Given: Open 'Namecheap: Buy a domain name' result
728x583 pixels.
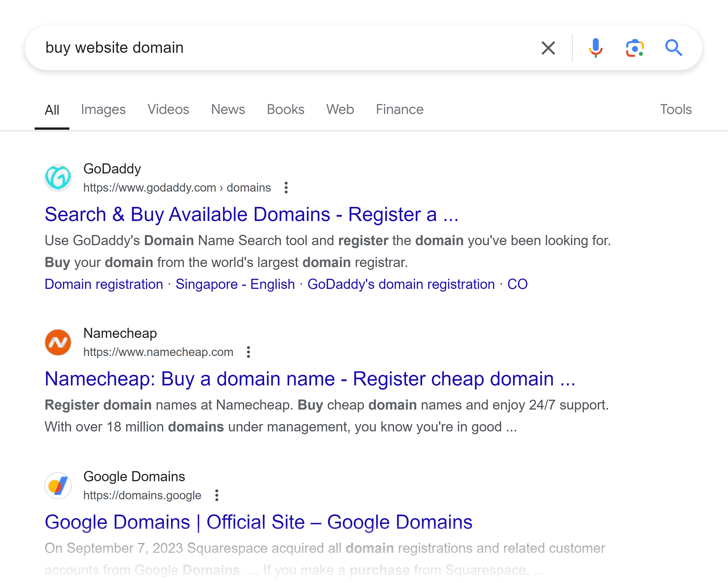Looking at the screenshot, I should click(310, 379).
